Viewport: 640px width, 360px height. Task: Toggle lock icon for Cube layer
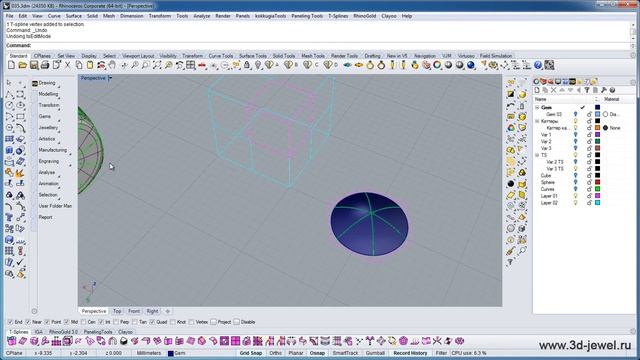point(589,176)
